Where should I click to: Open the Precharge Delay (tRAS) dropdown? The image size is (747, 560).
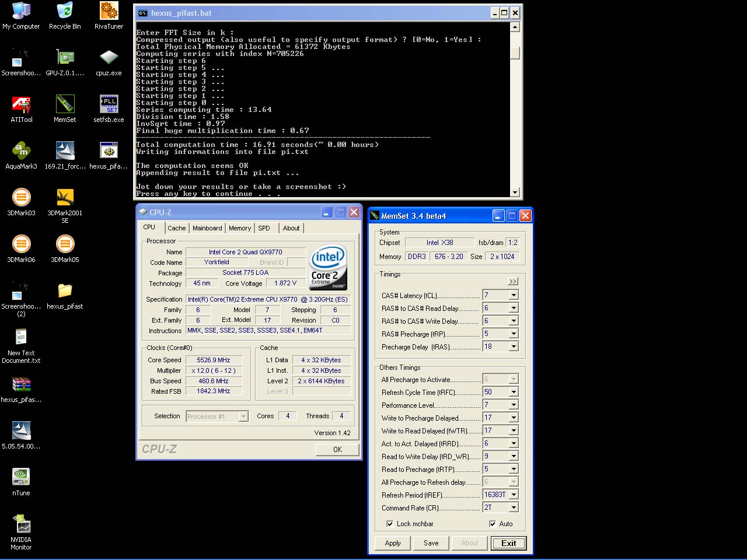[514, 346]
